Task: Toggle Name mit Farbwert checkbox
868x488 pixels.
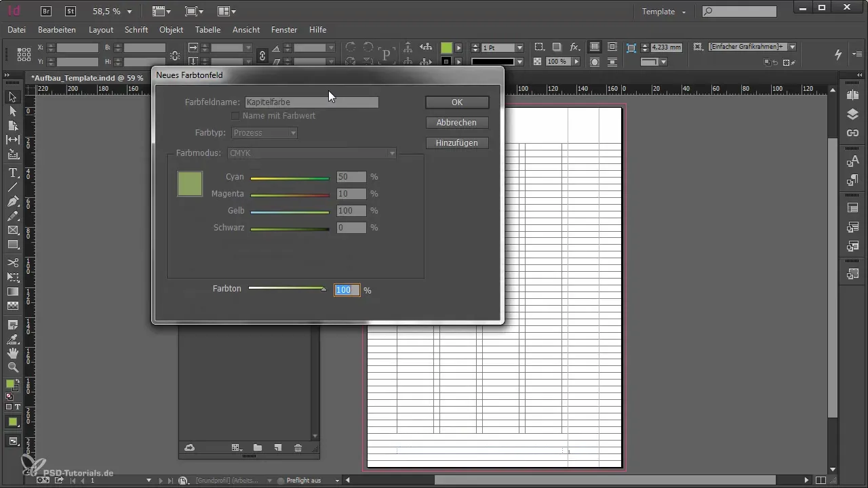Action: (236, 116)
